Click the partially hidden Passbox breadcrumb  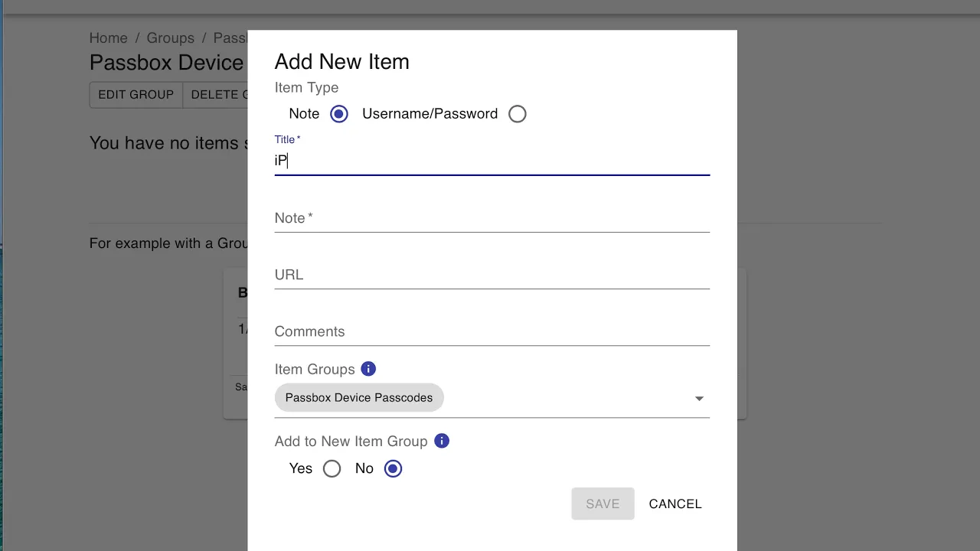230,38
